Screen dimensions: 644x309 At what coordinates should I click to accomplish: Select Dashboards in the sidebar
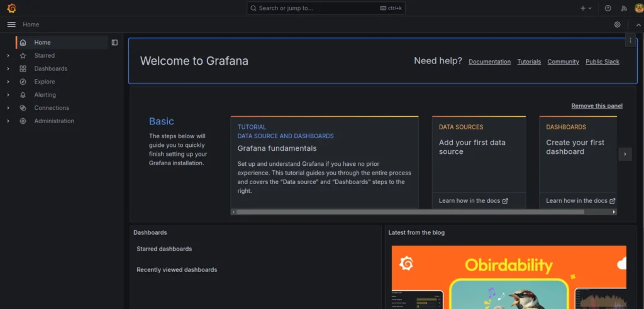coord(51,68)
